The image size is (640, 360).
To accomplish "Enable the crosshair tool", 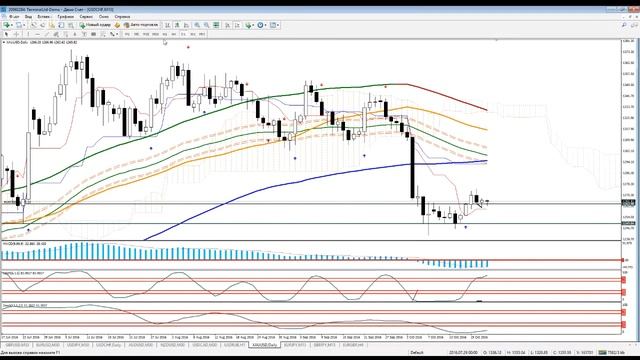I will (x=16, y=34).
